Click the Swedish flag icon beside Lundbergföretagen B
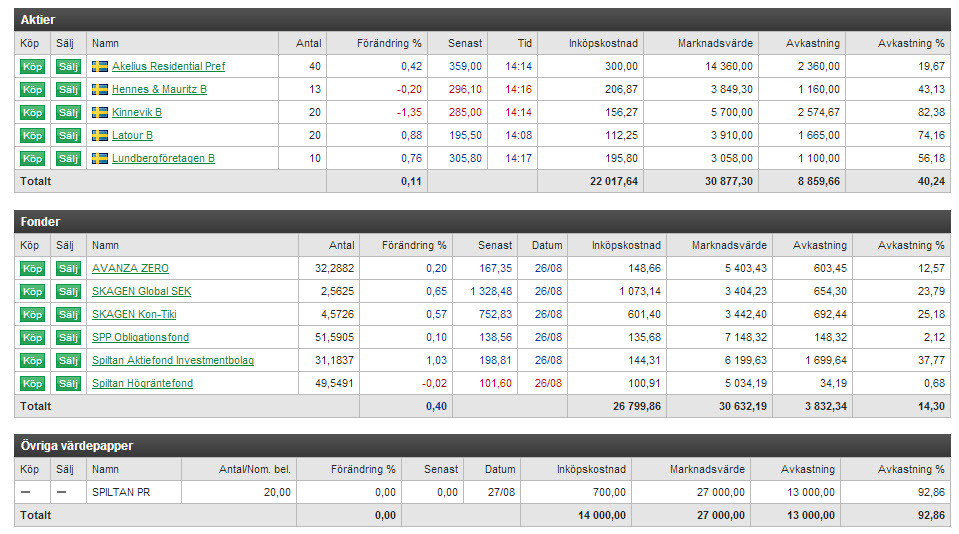The height and width of the screenshot is (534, 959). (x=99, y=158)
